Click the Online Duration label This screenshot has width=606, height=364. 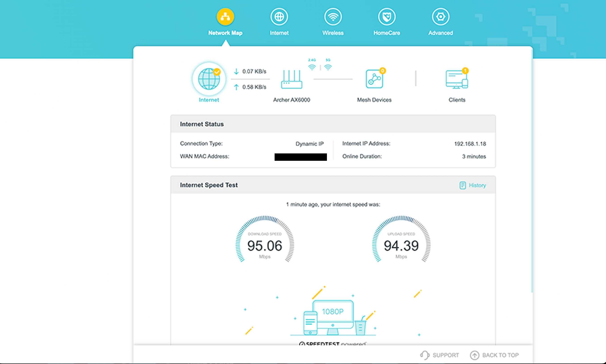point(362,156)
